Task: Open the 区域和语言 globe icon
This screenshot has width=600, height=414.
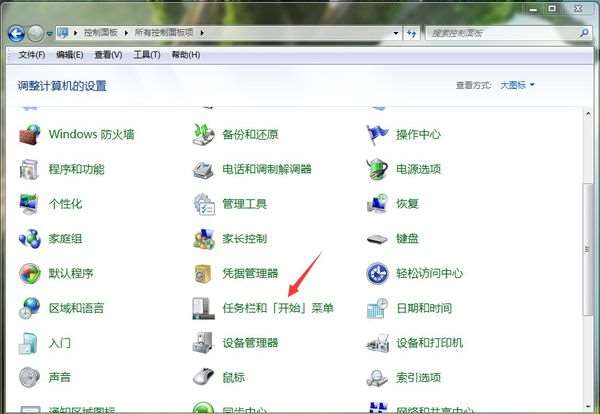Action: [30, 308]
